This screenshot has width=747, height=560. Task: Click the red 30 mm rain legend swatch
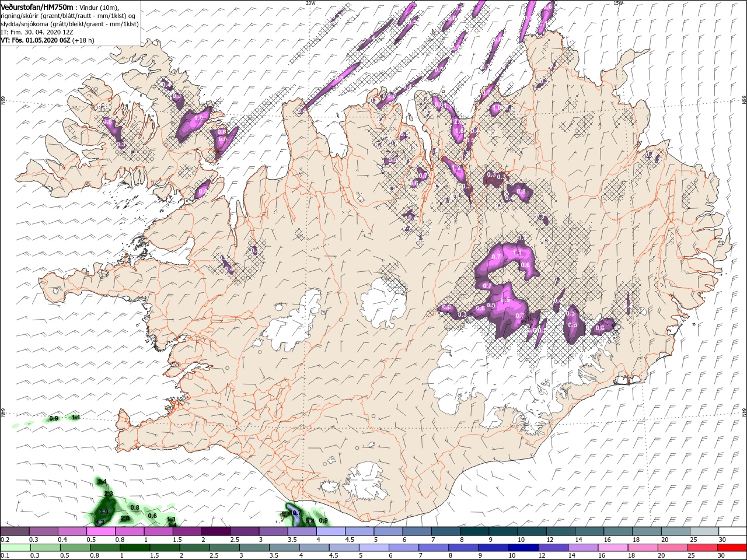pyautogui.click(x=732, y=548)
